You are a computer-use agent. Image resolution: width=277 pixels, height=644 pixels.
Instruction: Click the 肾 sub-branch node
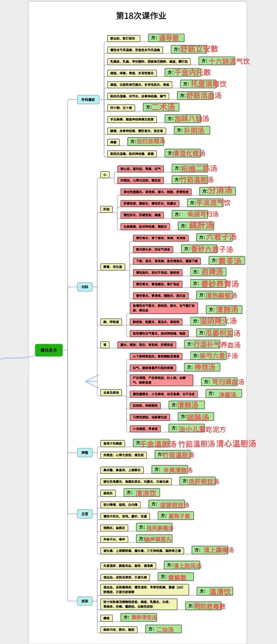(105, 345)
